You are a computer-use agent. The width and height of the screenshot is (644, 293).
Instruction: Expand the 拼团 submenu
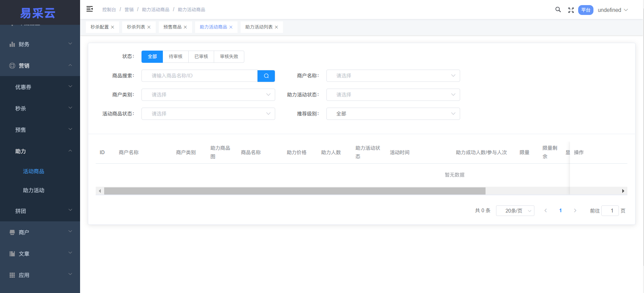[40, 211]
